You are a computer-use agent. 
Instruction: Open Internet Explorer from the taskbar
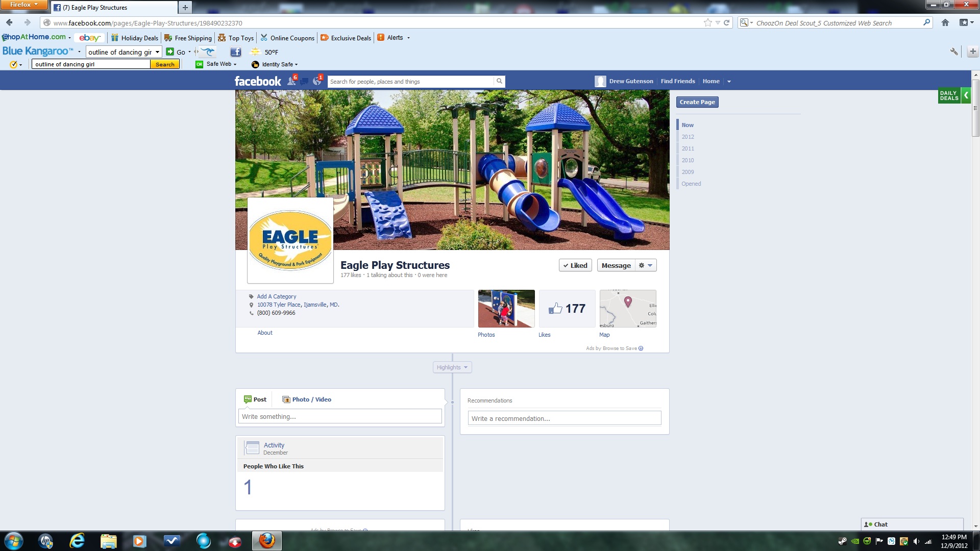[x=77, y=541]
